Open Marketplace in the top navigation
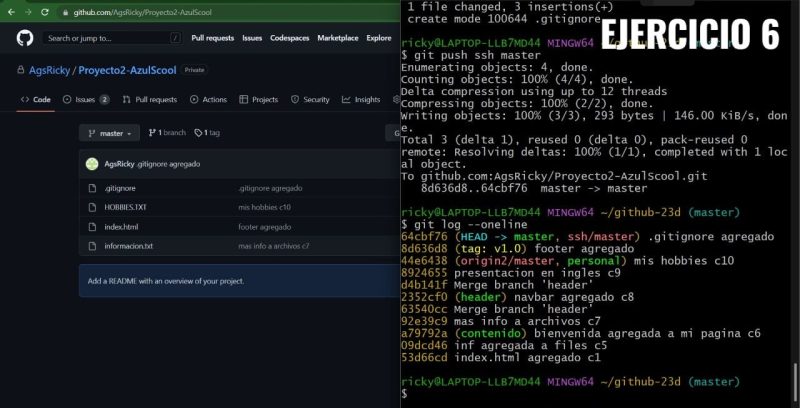The height and width of the screenshot is (408, 800). [x=338, y=38]
